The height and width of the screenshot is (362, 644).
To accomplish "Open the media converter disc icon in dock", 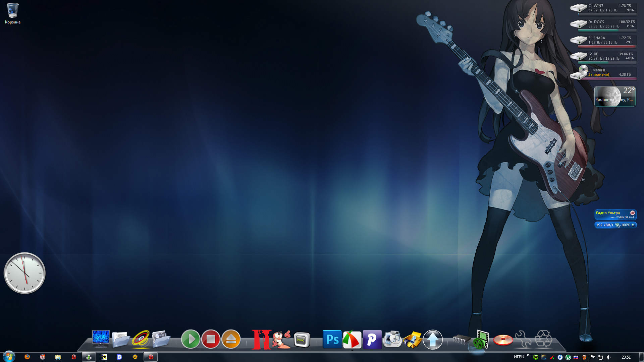I will (392, 339).
